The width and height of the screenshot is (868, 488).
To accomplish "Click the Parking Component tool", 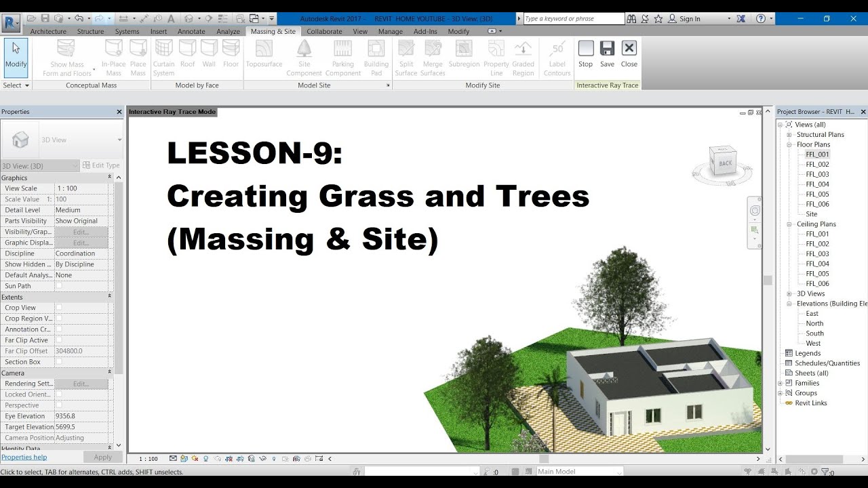I will click(343, 58).
